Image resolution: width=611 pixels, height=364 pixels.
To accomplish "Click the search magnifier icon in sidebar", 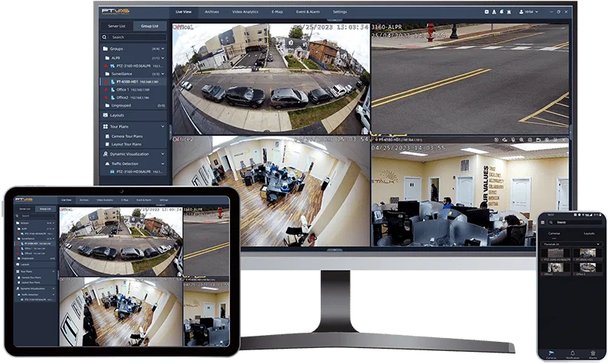I will tap(105, 37).
